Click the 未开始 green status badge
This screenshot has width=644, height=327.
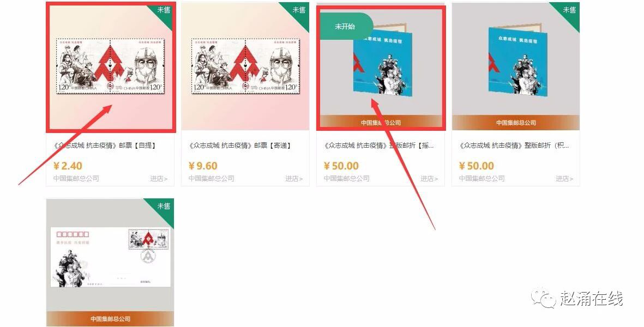coord(345,26)
